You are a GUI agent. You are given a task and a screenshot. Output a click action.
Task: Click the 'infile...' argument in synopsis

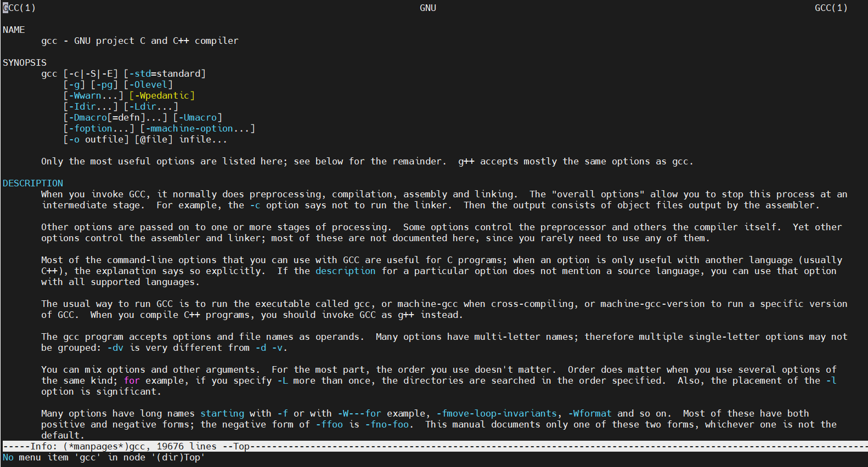(203, 139)
